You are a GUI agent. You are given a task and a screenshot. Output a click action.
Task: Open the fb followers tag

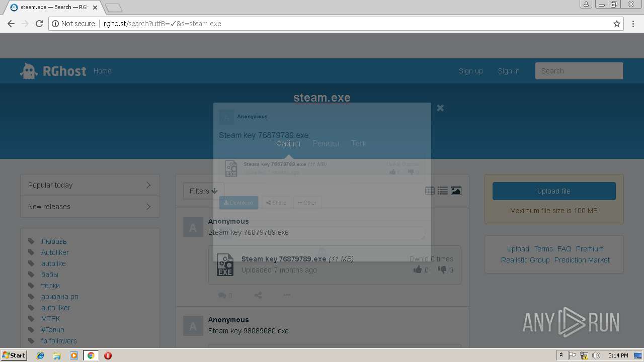click(59, 341)
